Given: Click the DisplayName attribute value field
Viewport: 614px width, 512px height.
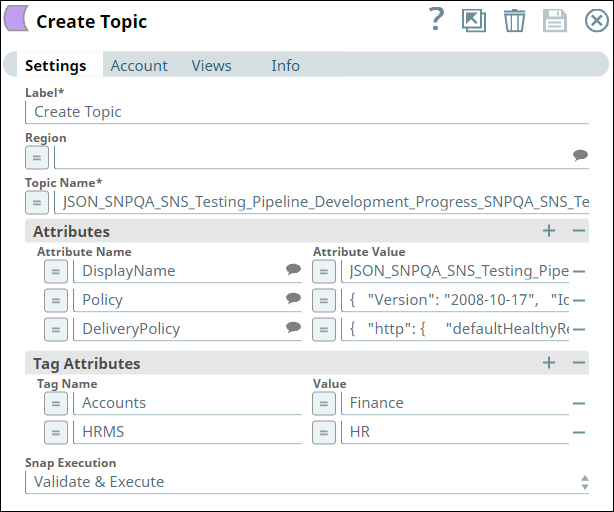Looking at the screenshot, I should (455, 271).
